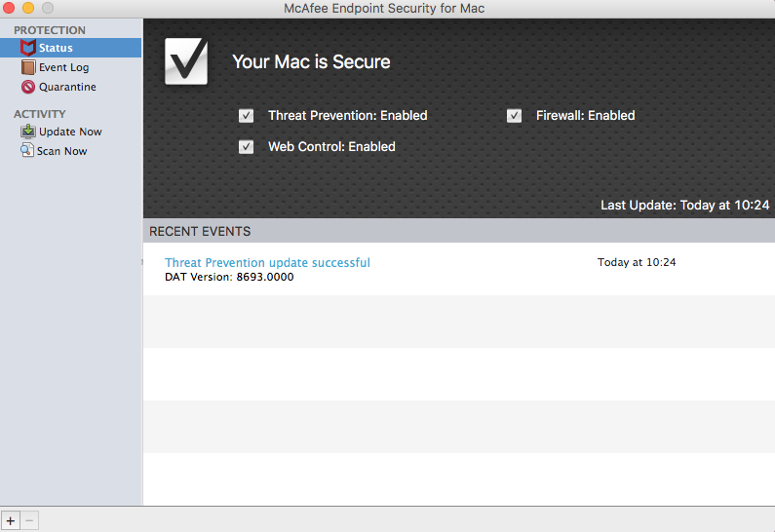Toggle the Threat Prevention checkbox

[247, 116]
